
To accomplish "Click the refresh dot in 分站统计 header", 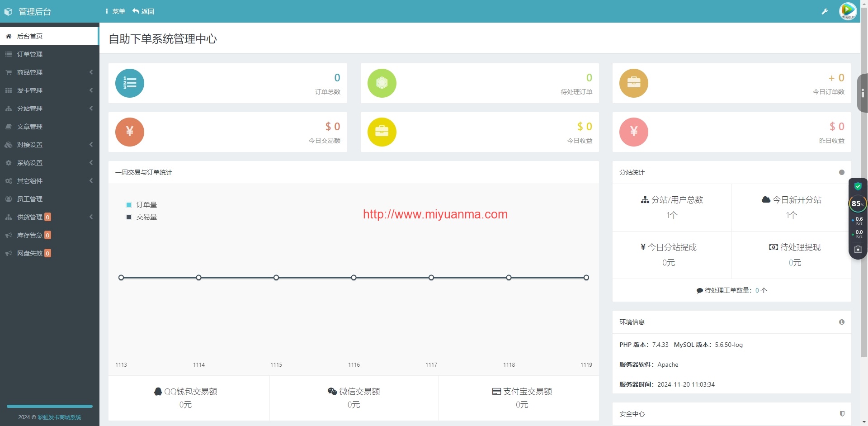I will pyautogui.click(x=842, y=172).
